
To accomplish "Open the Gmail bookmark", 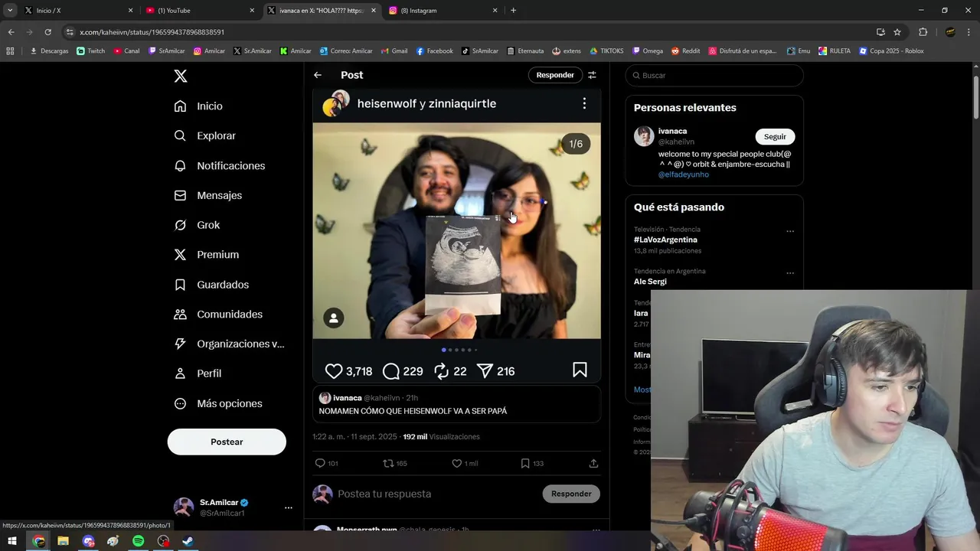I will pos(394,51).
